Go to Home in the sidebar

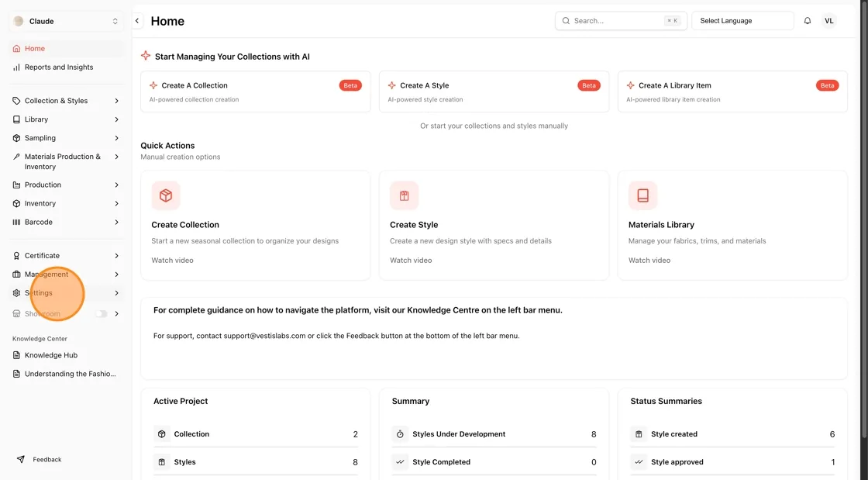[x=66, y=49]
